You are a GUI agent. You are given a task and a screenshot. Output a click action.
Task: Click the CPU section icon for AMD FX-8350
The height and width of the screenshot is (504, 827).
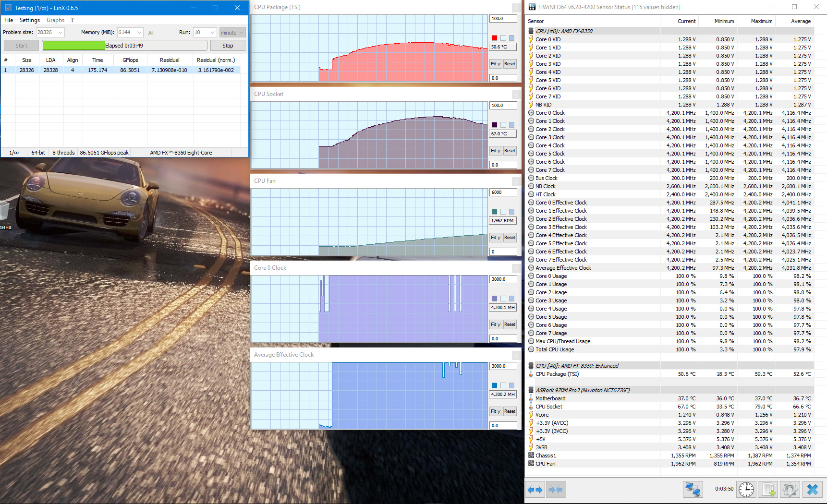click(531, 31)
